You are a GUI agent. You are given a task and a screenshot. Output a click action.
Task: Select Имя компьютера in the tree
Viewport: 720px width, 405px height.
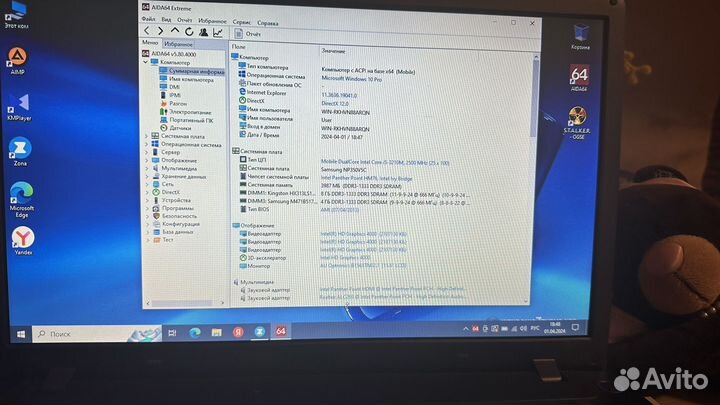[186, 79]
